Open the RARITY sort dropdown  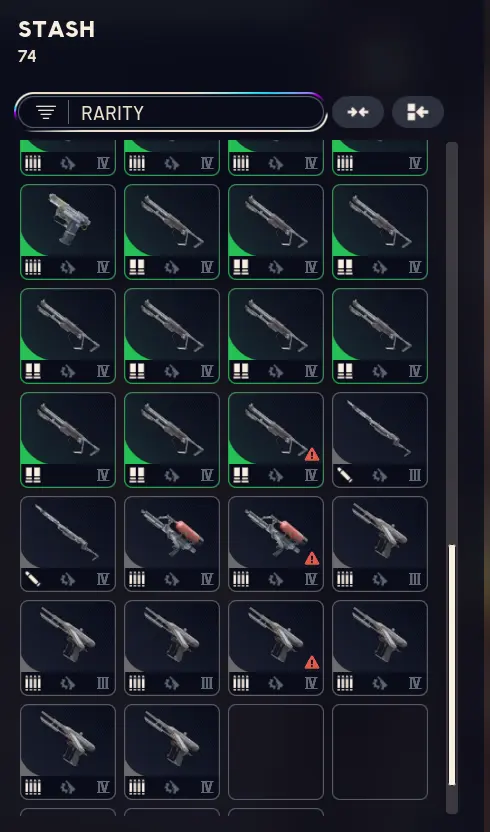coord(171,112)
